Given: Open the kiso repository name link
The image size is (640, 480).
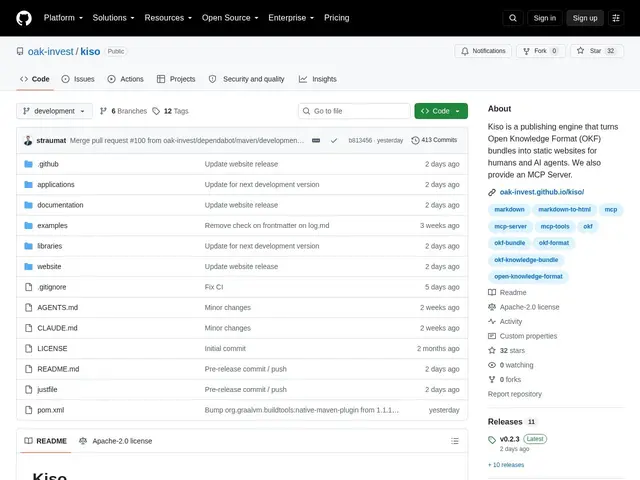Looking at the screenshot, I should [x=90, y=51].
